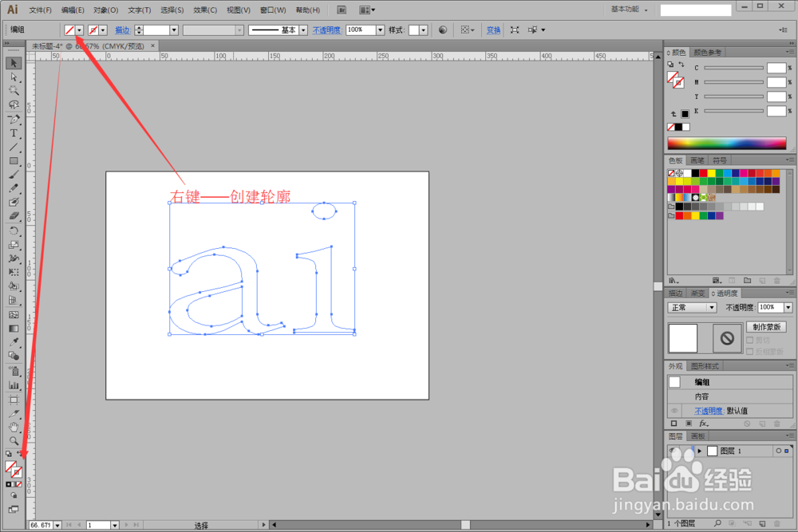Image resolution: width=798 pixels, height=532 pixels.
Task: Click the target circle of 图层 1
Action: pyautogui.click(x=778, y=451)
